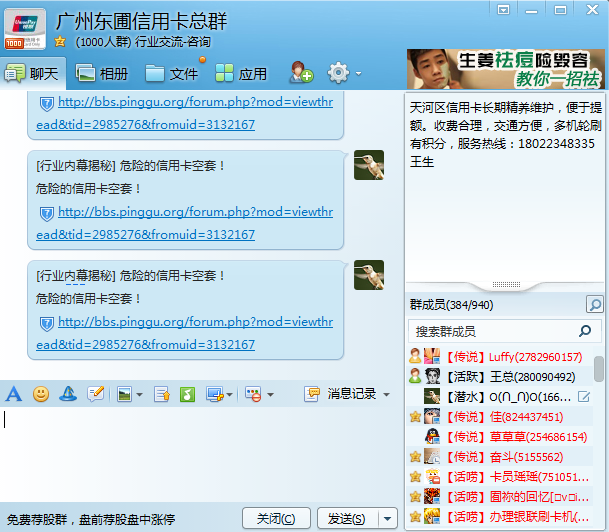Image resolution: width=609 pixels, height=532 pixels.
Task: Click the invite member icon with plus
Action: pyautogui.click(x=301, y=72)
